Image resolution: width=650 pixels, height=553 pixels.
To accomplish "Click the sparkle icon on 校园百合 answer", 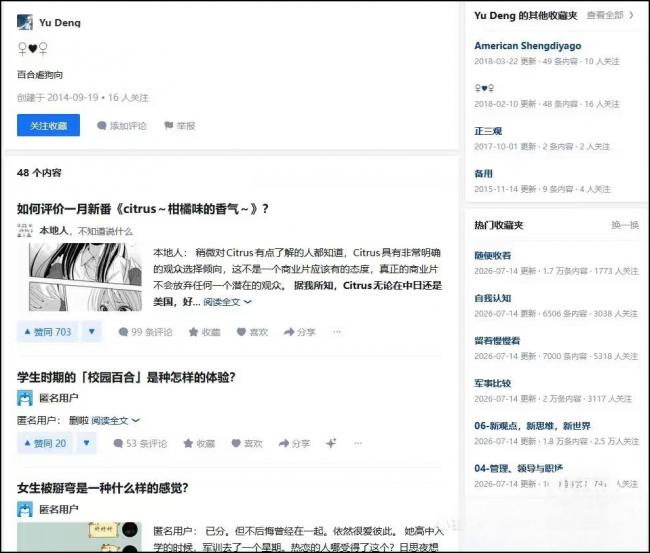I will tap(331, 443).
